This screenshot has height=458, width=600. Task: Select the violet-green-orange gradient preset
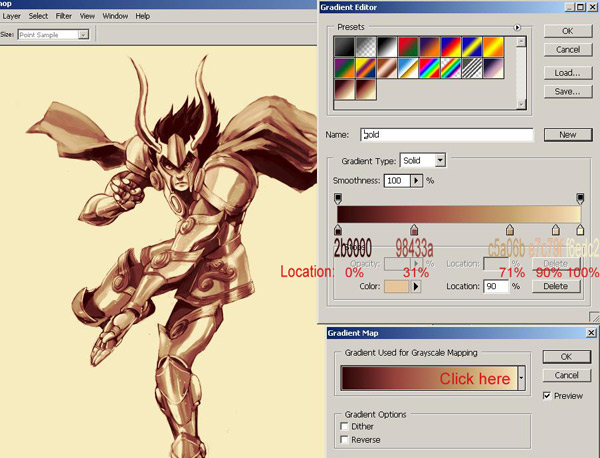point(344,68)
